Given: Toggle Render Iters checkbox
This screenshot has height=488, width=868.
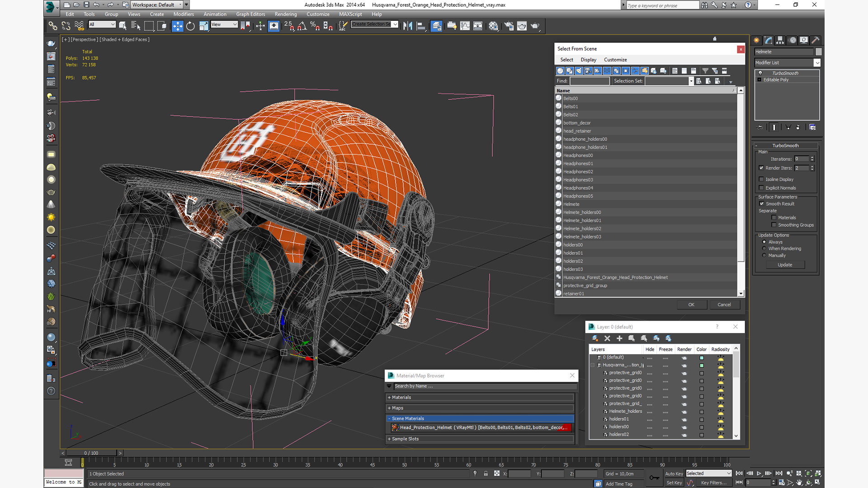Looking at the screenshot, I should (761, 168).
